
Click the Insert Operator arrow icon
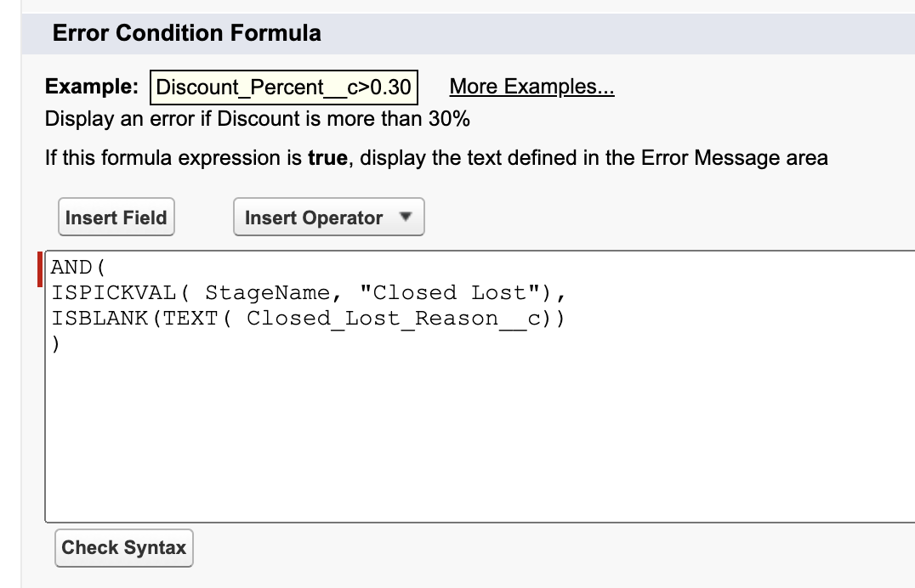point(406,217)
